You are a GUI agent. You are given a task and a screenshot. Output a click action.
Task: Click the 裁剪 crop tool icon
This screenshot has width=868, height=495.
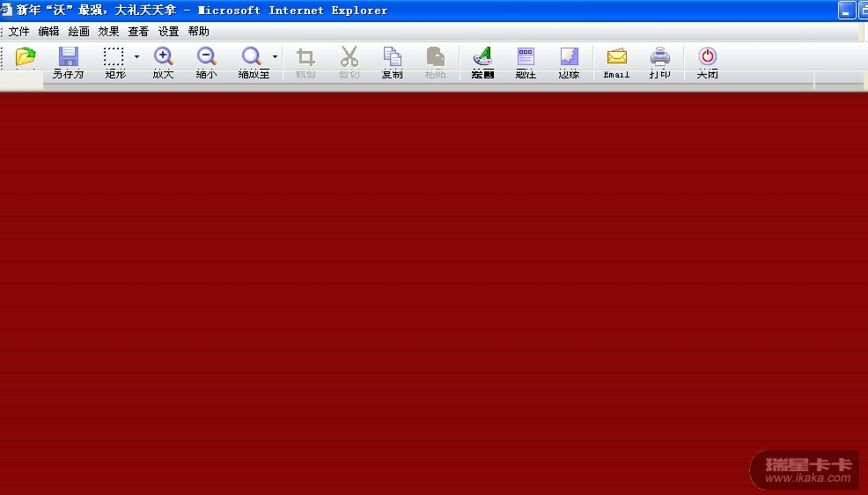[305, 57]
